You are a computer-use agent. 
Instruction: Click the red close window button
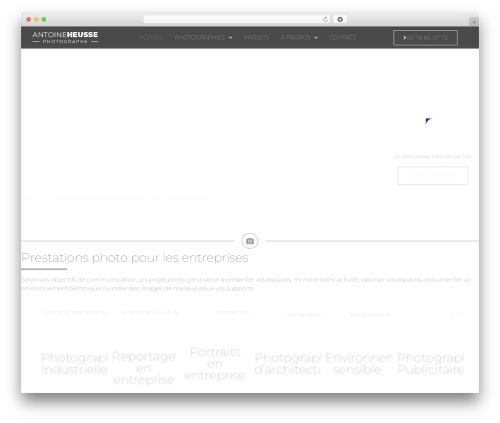pos(29,19)
